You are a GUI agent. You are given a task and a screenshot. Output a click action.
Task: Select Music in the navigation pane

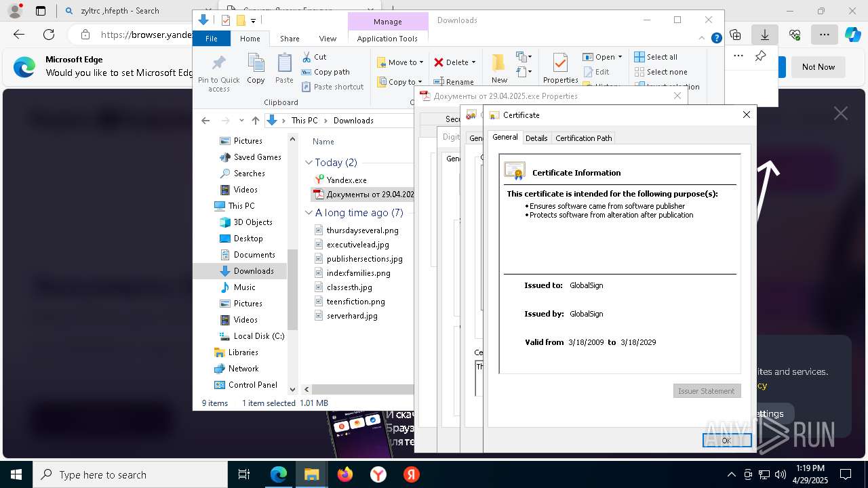237,287
